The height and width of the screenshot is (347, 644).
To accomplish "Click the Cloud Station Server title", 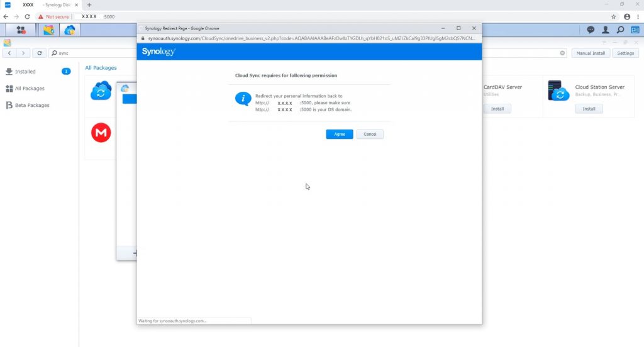I will point(599,87).
